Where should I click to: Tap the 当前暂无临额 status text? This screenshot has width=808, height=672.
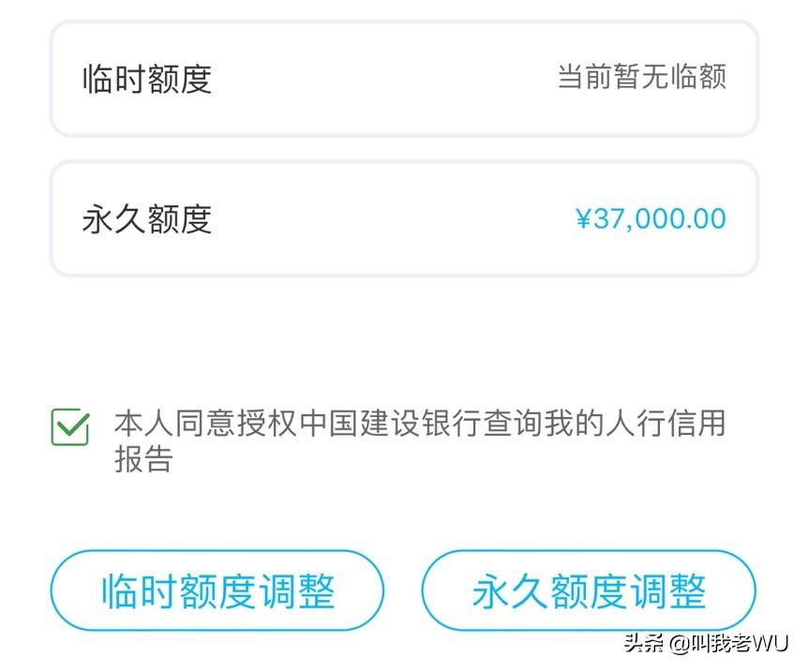(x=641, y=77)
